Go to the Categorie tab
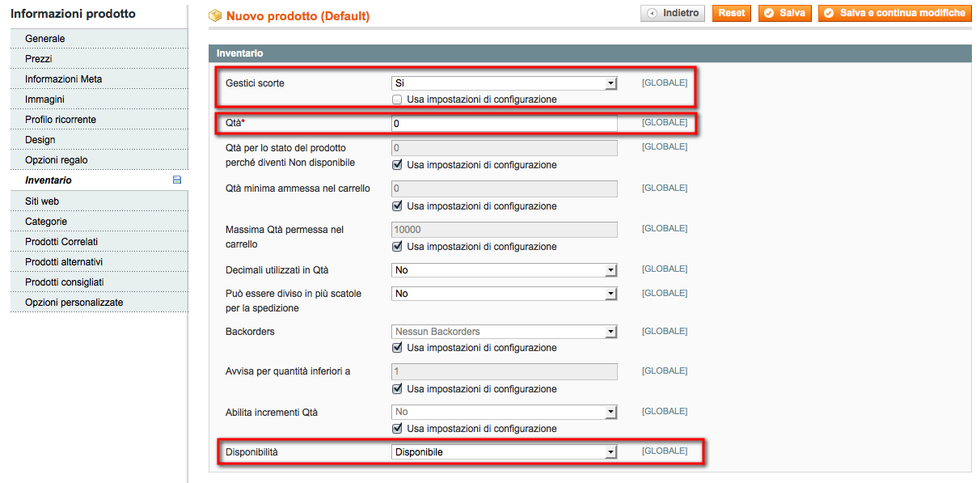 click(x=46, y=222)
